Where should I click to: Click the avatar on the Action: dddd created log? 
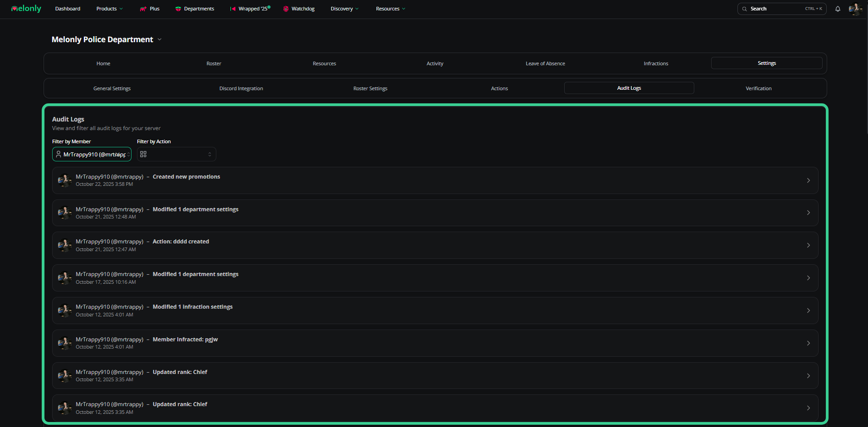click(x=64, y=245)
